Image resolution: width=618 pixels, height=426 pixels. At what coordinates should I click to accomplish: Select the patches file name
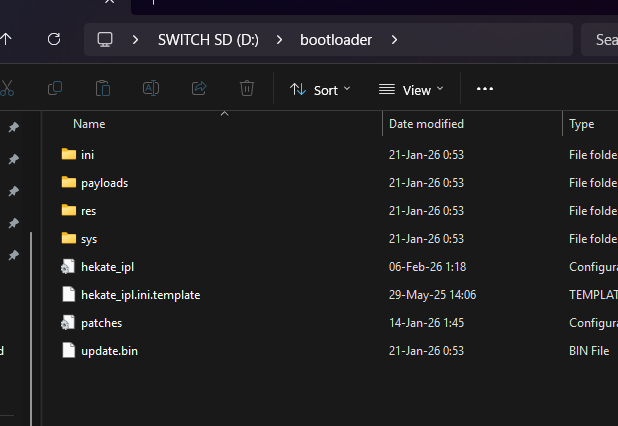click(101, 323)
